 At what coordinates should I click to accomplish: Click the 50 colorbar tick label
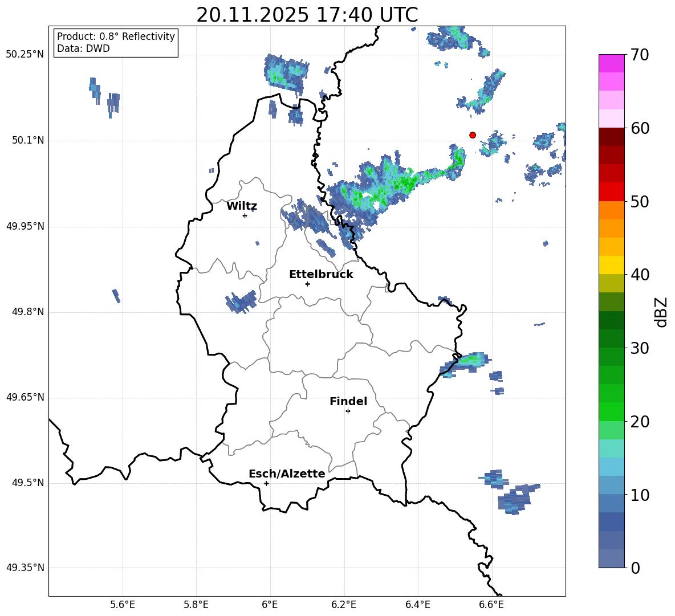[x=640, y=201]
